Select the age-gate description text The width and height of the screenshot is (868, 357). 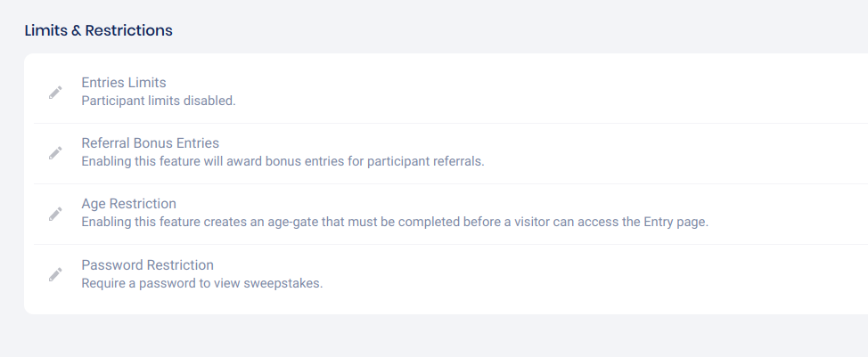[395, 222]
